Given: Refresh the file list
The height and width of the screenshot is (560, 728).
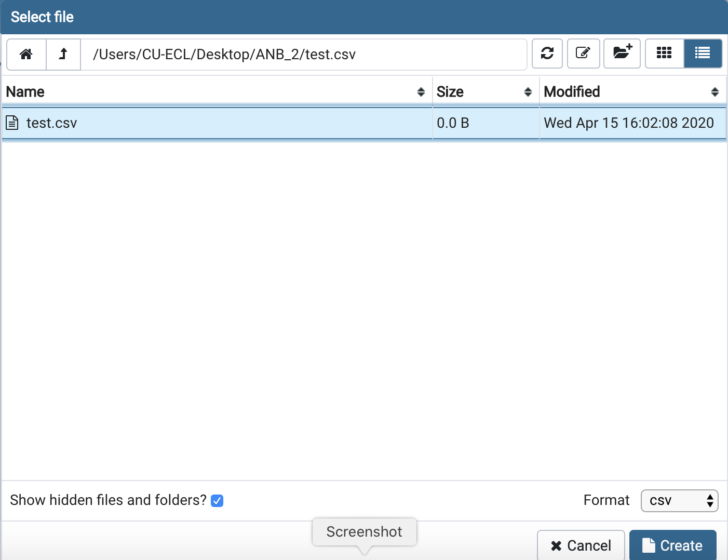Looking at the screenshot, I should point(547,54).
